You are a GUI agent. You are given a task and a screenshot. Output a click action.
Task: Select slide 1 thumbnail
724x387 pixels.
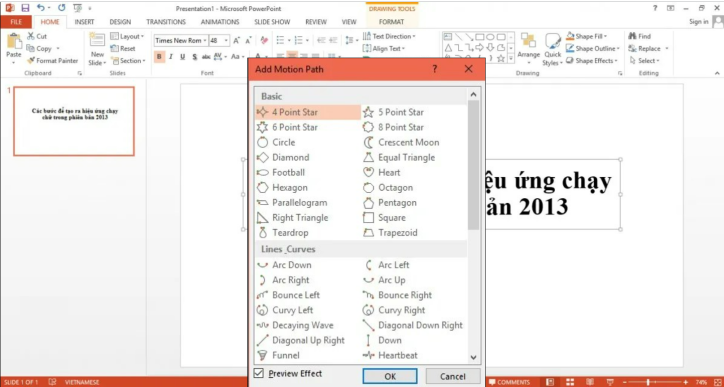tap(74, 121)
